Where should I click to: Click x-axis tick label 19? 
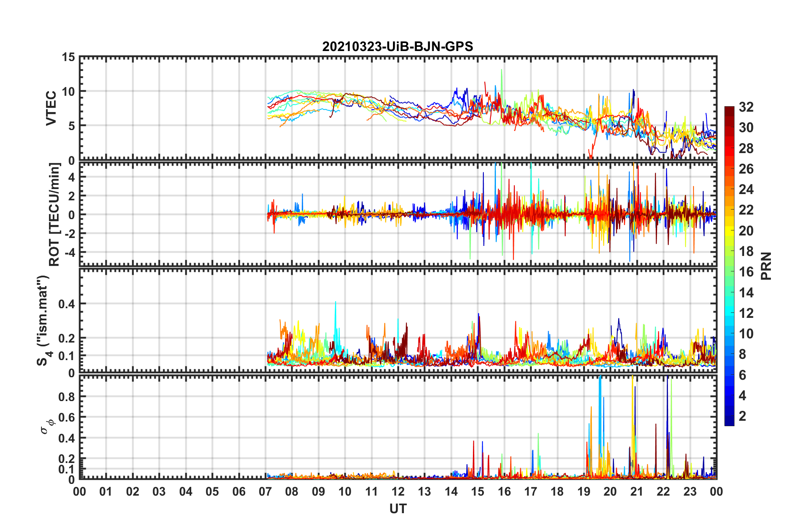(x=584, y=491)
